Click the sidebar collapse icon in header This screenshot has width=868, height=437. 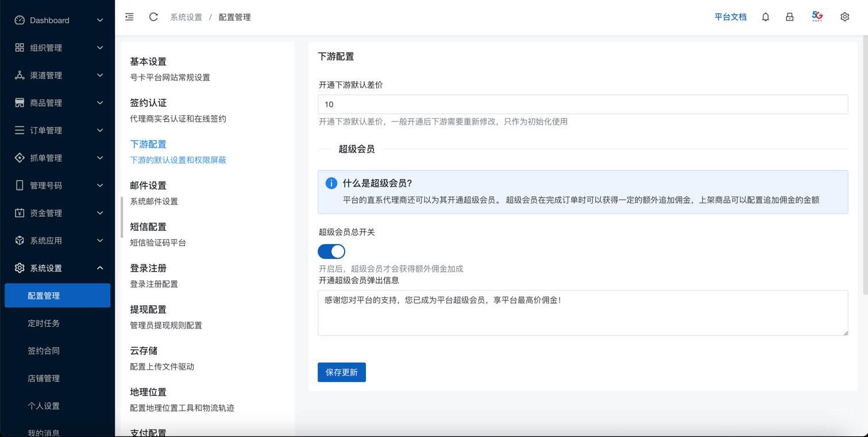click(129, 17)
